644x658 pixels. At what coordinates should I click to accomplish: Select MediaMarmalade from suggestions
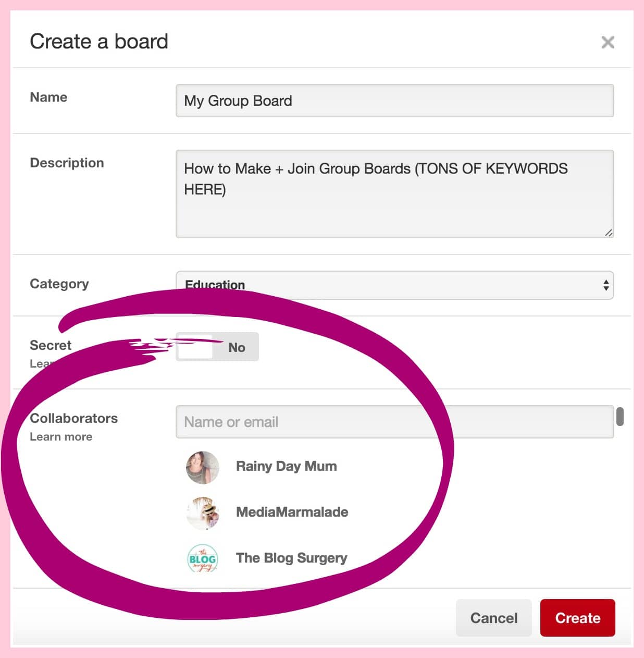coord(292,512)
